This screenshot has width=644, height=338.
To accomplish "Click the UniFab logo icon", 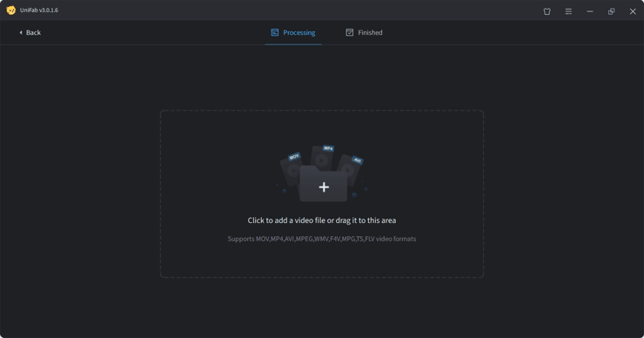I will tap(11, 10).
